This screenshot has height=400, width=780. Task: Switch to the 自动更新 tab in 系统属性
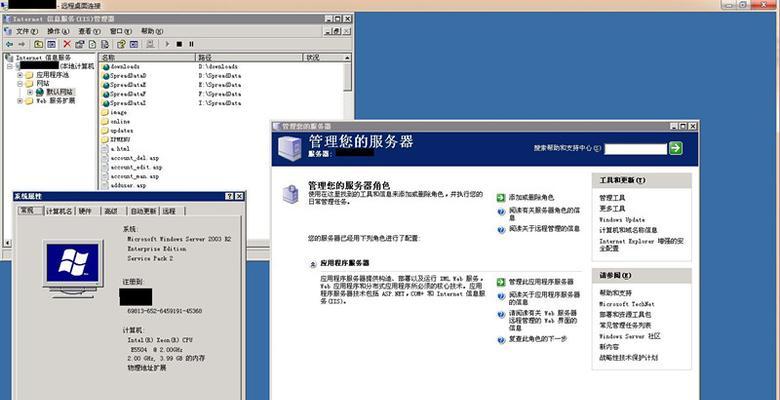143,211
